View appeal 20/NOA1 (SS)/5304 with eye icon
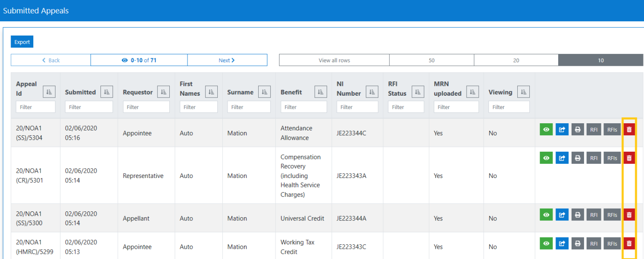This screenshot has width=644, height=259. pyautogui.click(x=546, y=129)
